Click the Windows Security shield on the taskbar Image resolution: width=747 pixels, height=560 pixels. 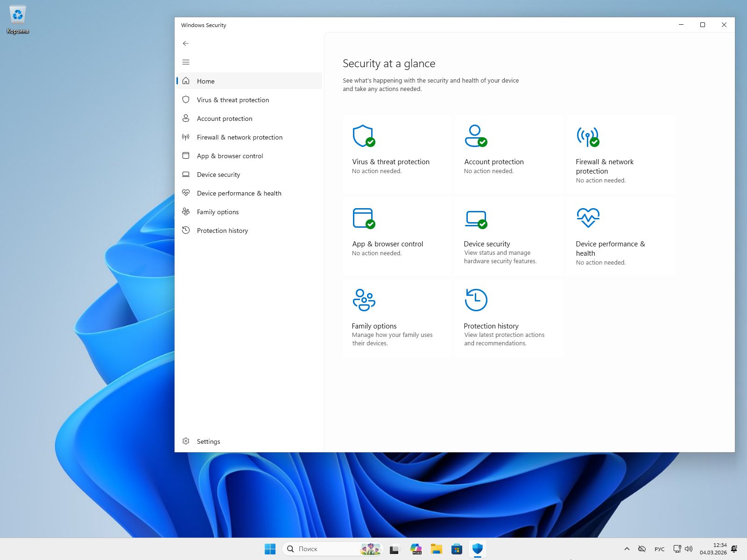[477, 549]
